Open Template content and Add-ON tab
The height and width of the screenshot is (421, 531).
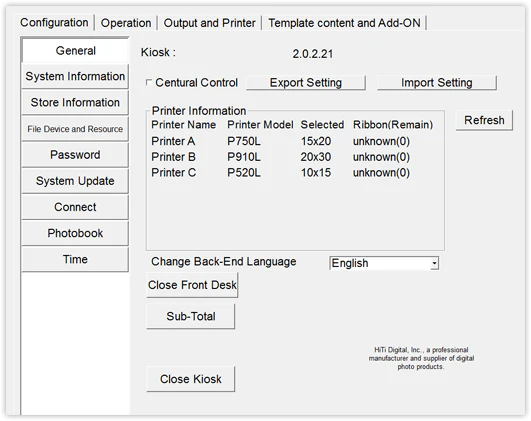point(344,23)
